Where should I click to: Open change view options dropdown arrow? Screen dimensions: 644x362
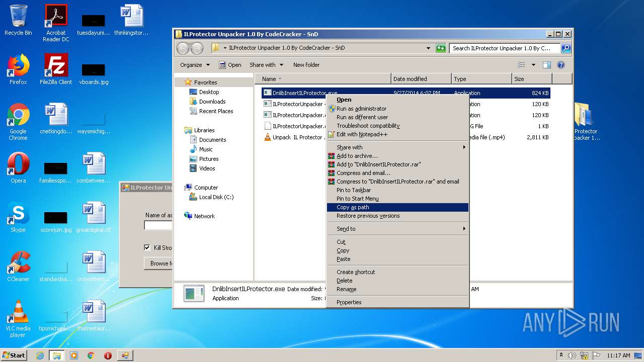(533, 65)
